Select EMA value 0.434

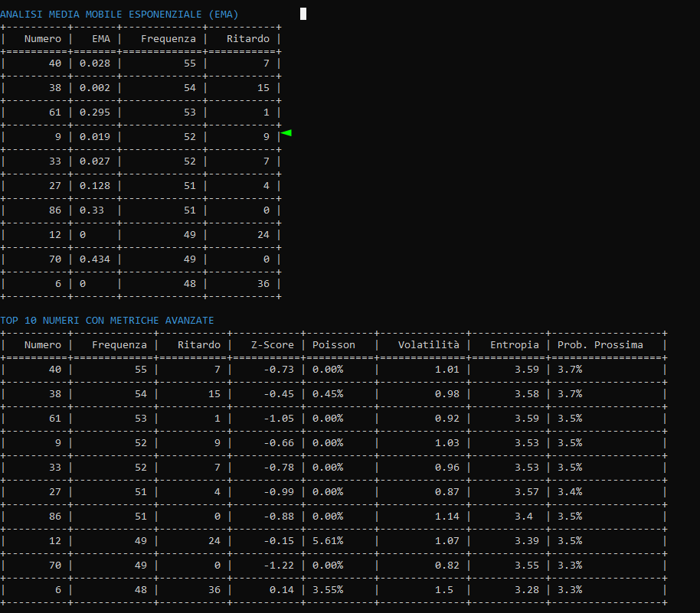pyautogui.click(x=95, y=259)
